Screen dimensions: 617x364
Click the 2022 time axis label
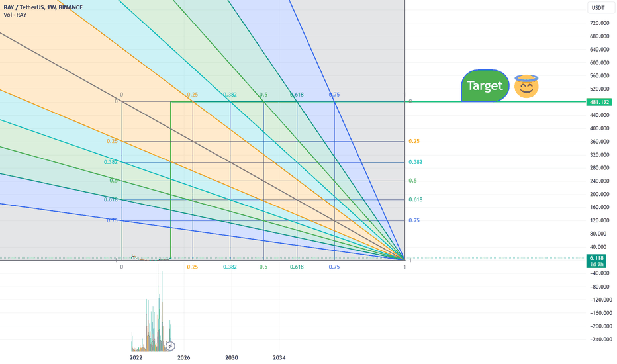[x=136, y=357]
